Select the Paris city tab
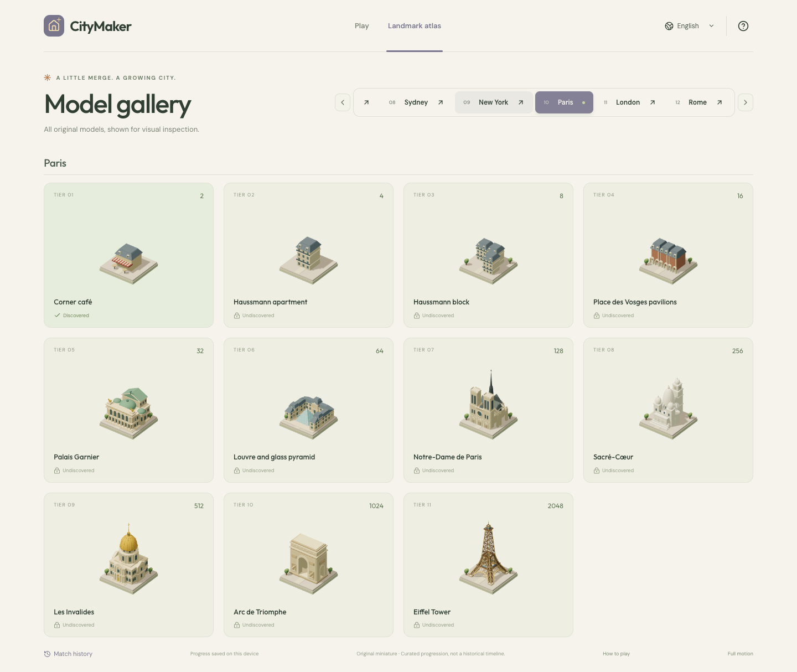 pyautogui.click(x=564, y=102)
